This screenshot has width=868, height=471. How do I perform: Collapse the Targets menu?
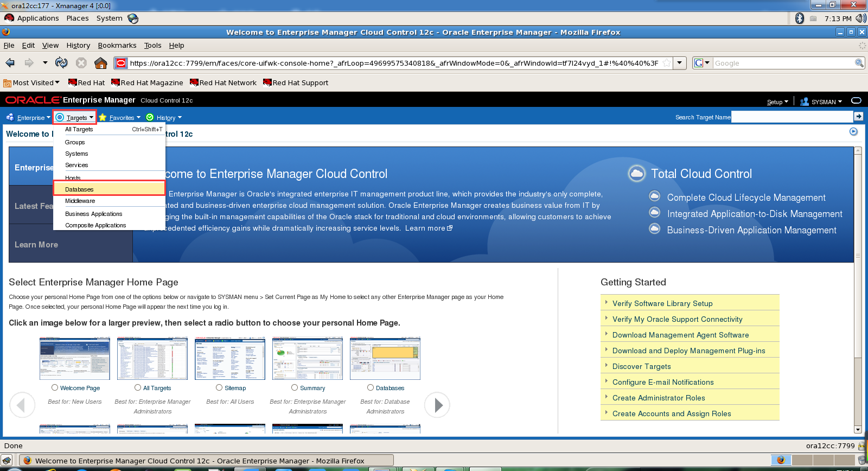click(x=75, y=117)
